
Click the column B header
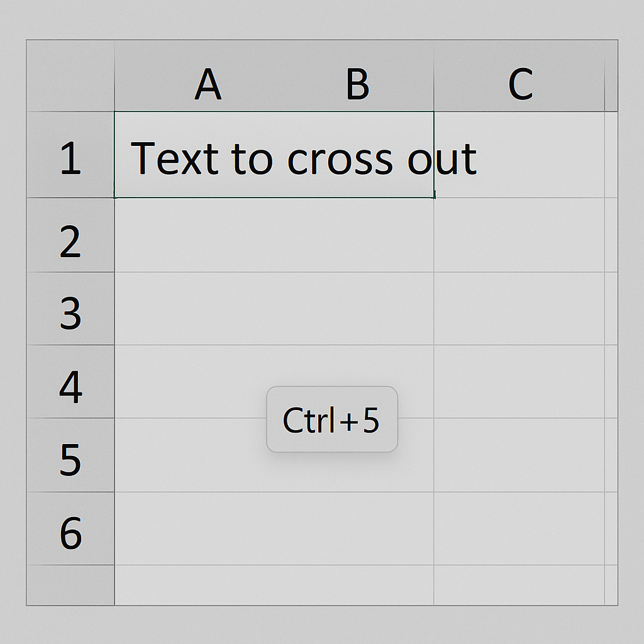(x=357, y=84)
